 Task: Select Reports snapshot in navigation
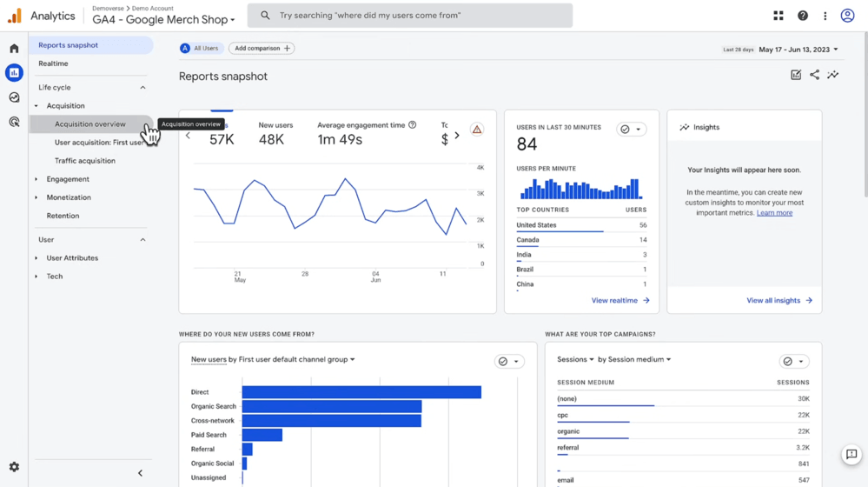pos(91,45)
